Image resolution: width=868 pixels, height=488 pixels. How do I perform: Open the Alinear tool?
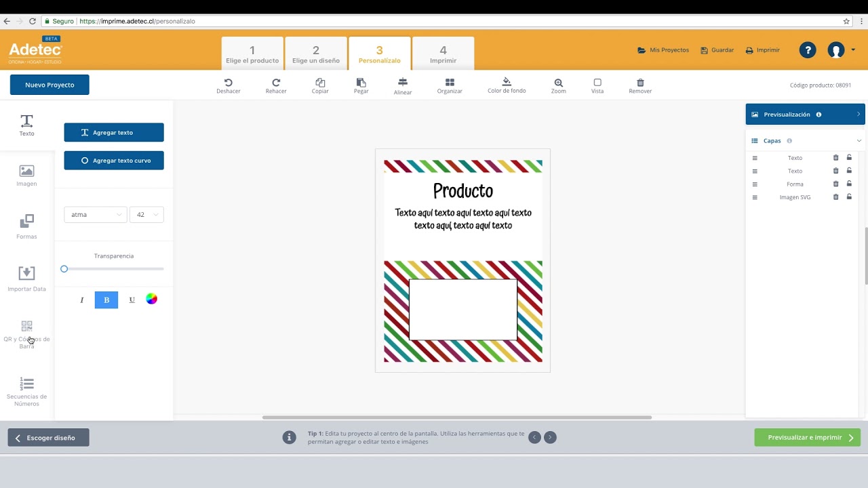[x=403, y=86]
